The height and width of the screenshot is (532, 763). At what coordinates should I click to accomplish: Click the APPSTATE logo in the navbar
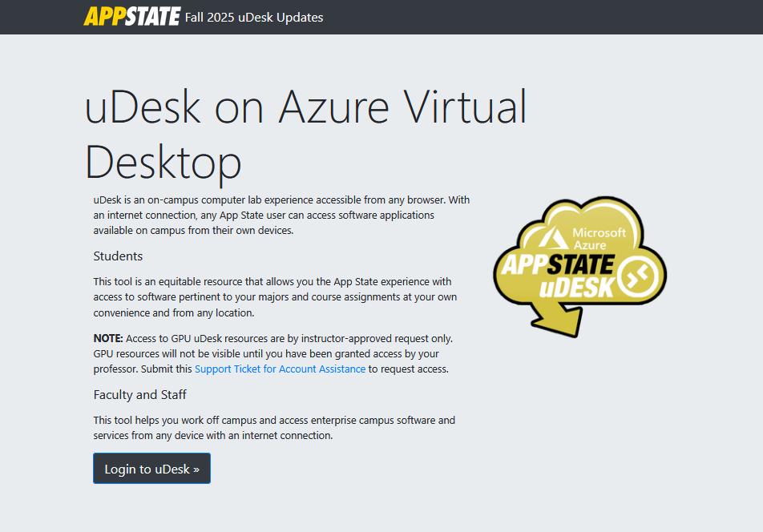[x=132, y=17]
